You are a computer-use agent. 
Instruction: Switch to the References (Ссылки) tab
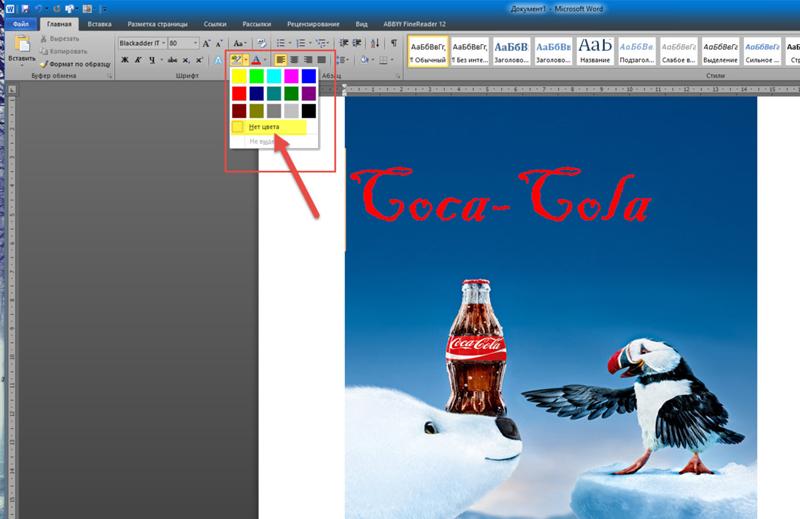215,24
